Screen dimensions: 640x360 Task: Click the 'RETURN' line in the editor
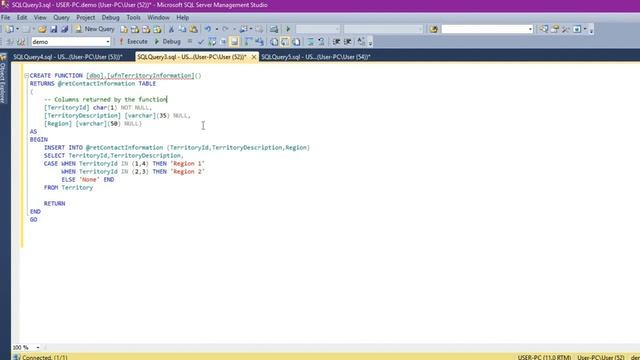pyautogui.click(x=54, y=204)
